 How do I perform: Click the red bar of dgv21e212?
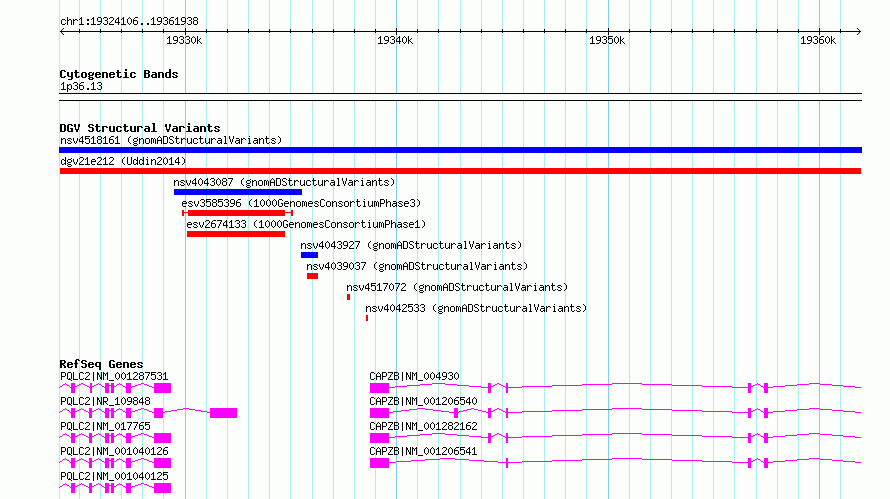(x=460, y=171)
